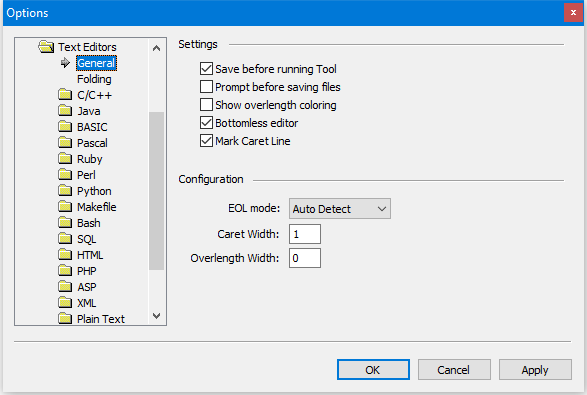Viewport: 587px width, 395px height.
Task: Select the Plain Text tree item
Action: pos(101,319)
